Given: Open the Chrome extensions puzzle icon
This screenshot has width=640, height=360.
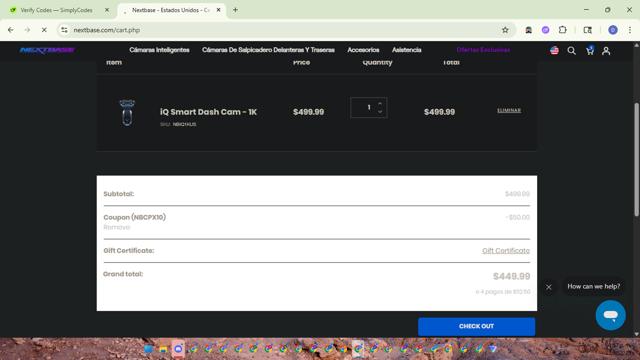Looking at the screenshot, I should (562, 30).
